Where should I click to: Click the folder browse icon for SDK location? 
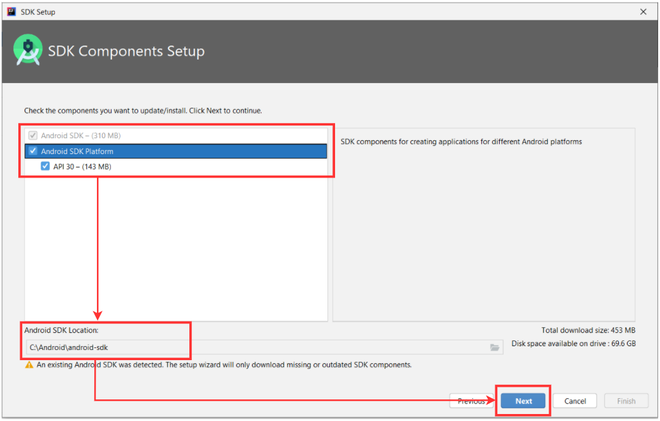point(495,347)
